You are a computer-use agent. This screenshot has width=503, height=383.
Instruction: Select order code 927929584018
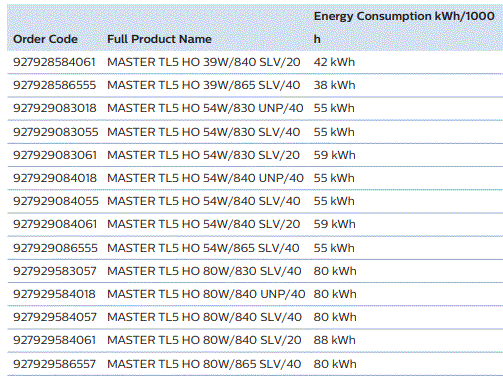point(54,294)
